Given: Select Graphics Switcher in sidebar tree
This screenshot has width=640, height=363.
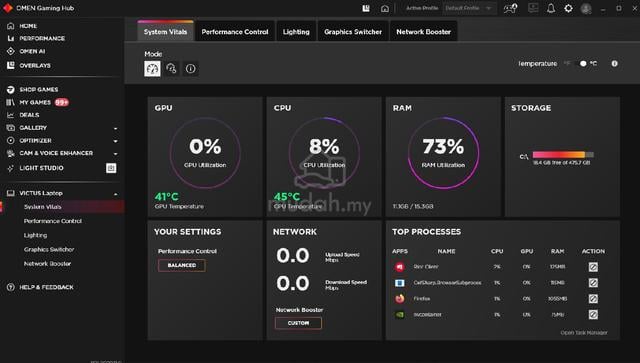Looking at the screenshot, I should pyautogui.click(x=49, y=249).
